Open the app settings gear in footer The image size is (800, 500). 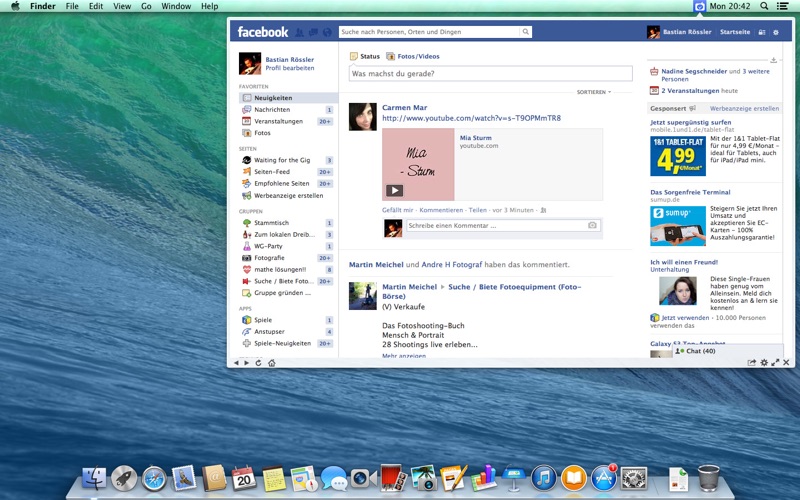tap(764, 363)
